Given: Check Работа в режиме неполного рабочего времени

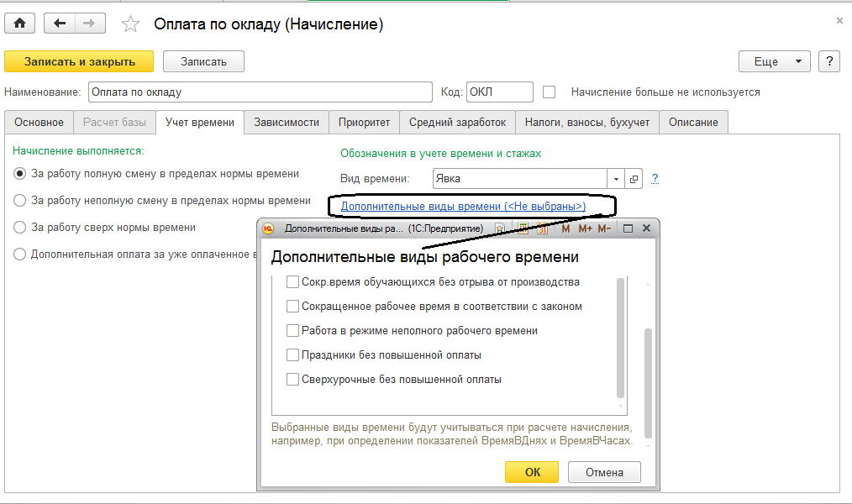Looking at the screenshot, I should click(x=292, y=331).
